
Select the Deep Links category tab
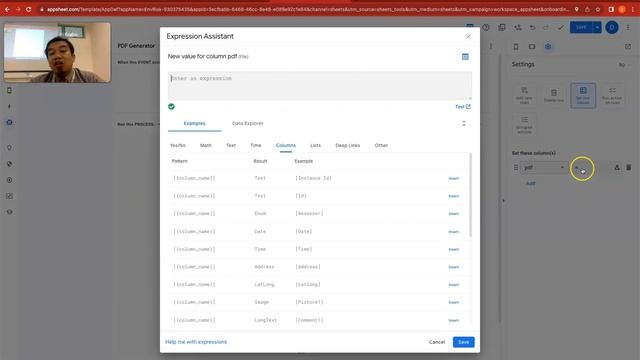(347, 145)
